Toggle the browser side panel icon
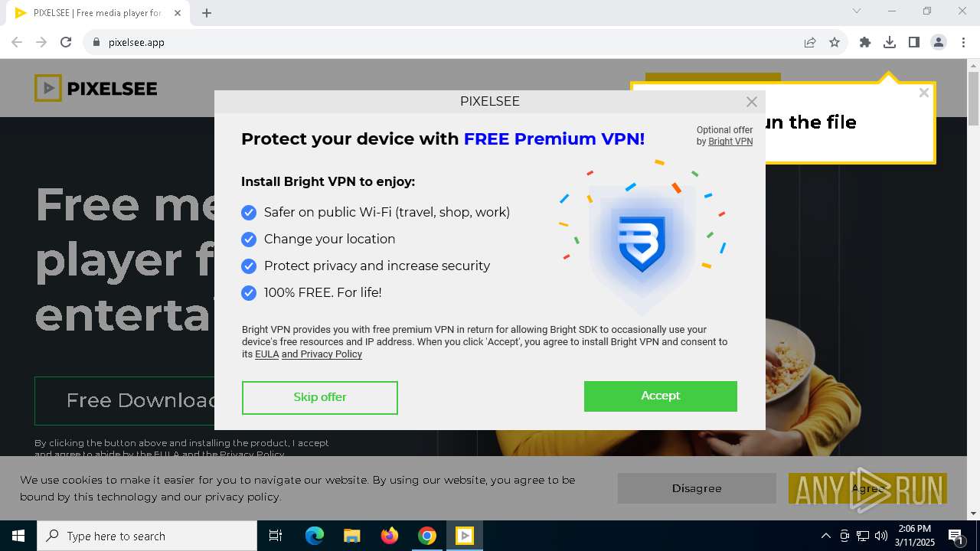This screenshot has height=551, width=980. point(913,43)
